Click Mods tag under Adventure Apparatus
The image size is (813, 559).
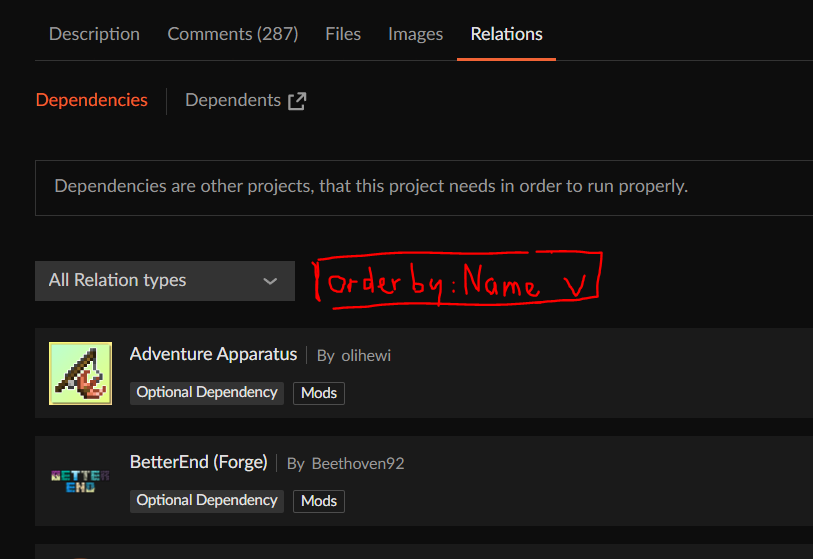(x=319, y=393)
